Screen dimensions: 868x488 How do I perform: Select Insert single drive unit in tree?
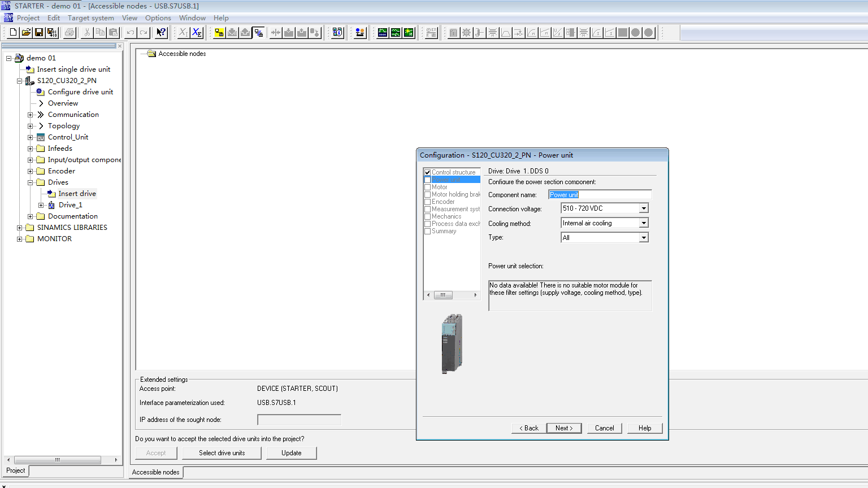(x=73, y=69)
